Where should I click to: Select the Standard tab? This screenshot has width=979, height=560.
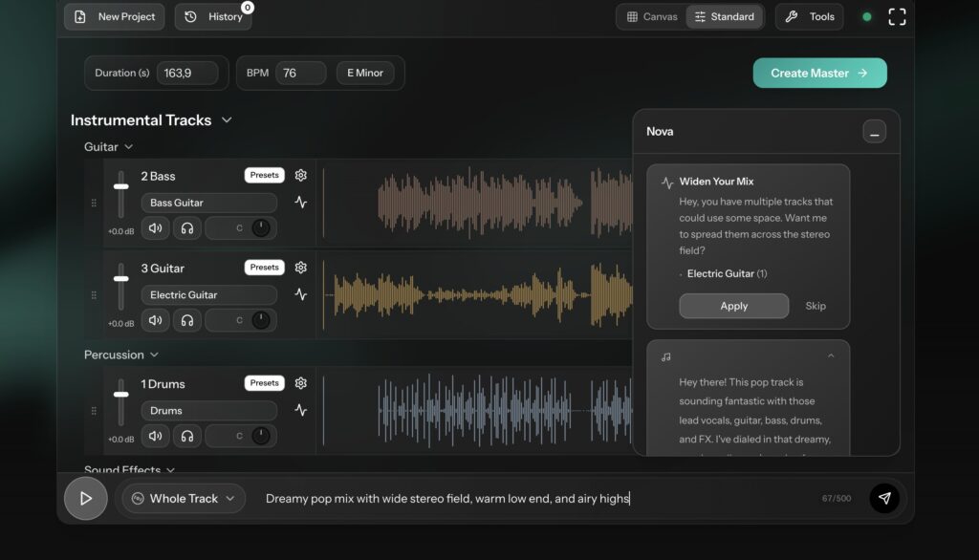[x=725, y=16]
